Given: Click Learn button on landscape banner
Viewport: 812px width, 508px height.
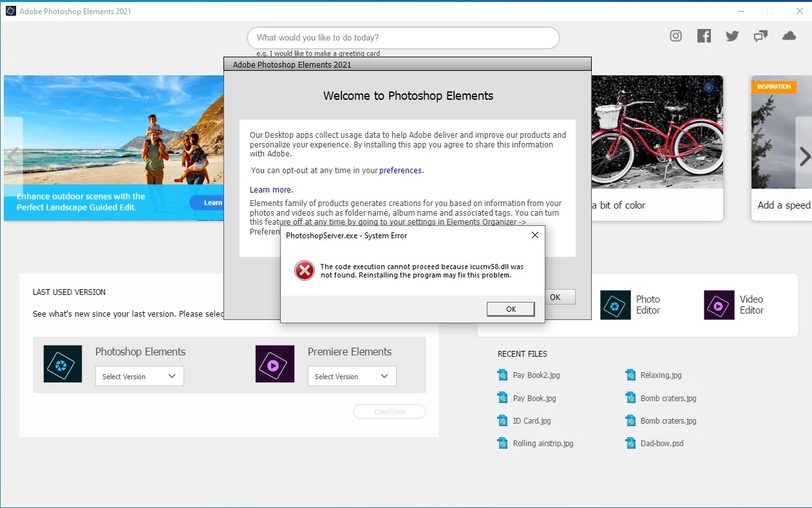Looking at the screenshot, I should [x=207, y=203].
